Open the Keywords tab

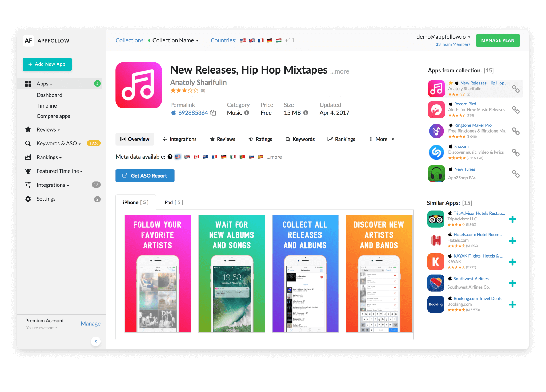click(x=300, y=139)
